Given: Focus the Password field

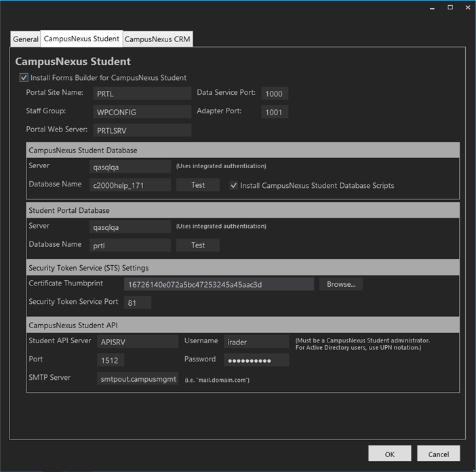Looking at the screenshot, I should pyautogui.click(x=256, y=360).
